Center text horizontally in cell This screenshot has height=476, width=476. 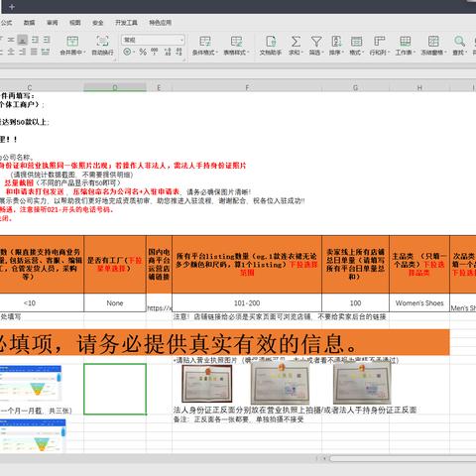pyautogui.click(x=11, y=52)
